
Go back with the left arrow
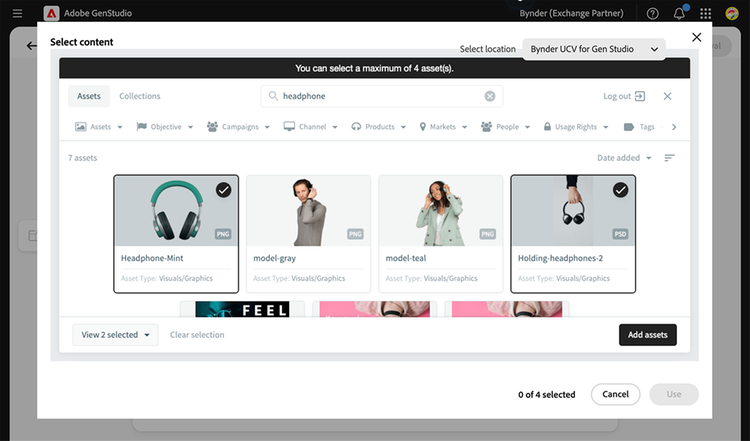click(32, 46)
